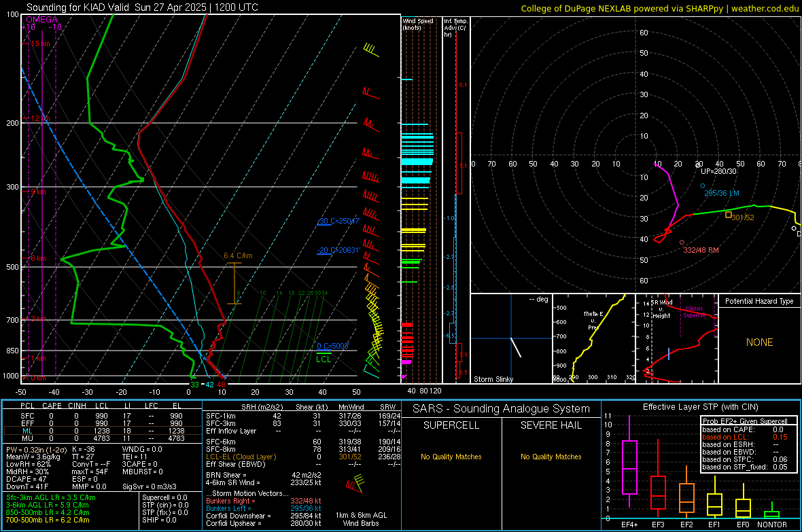Click the Theta-E v. Pres inset label

[593, 320]
